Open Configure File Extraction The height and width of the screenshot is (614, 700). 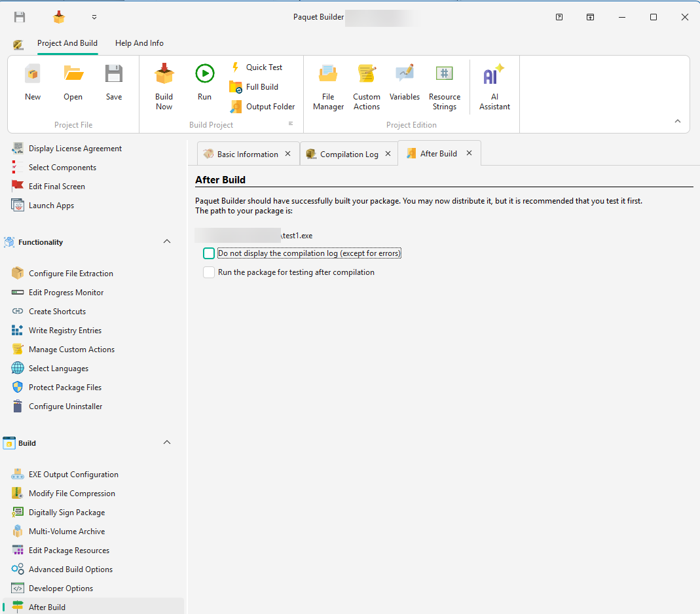(x=71, y=273)
